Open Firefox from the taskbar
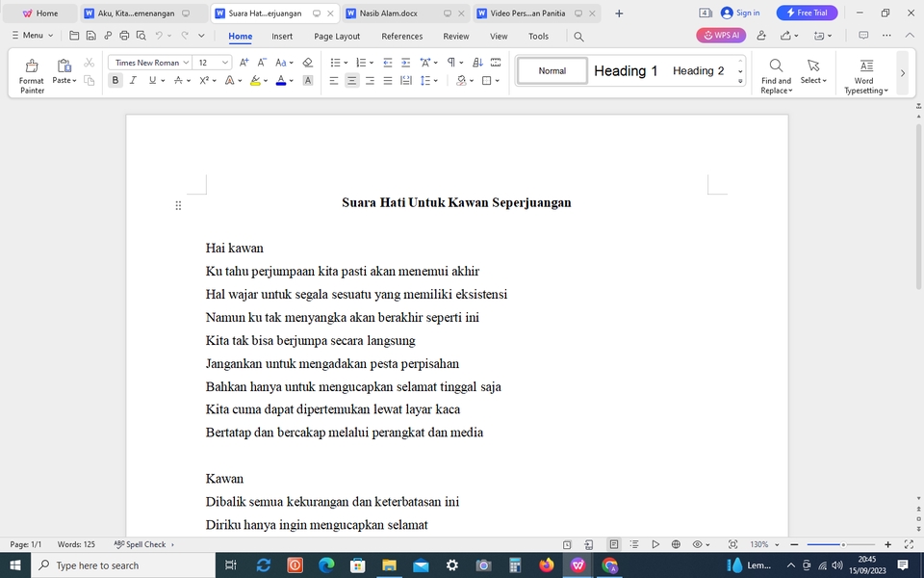 547,565
